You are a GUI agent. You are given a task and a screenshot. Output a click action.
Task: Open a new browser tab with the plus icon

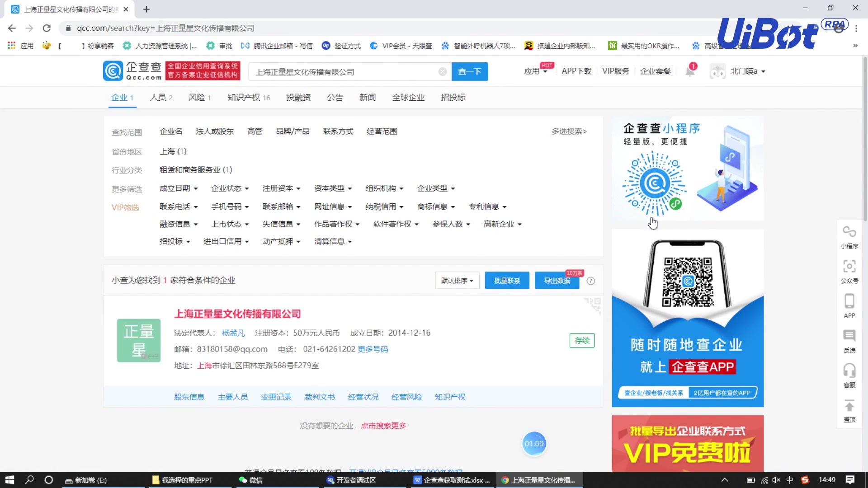click(146, 9)
